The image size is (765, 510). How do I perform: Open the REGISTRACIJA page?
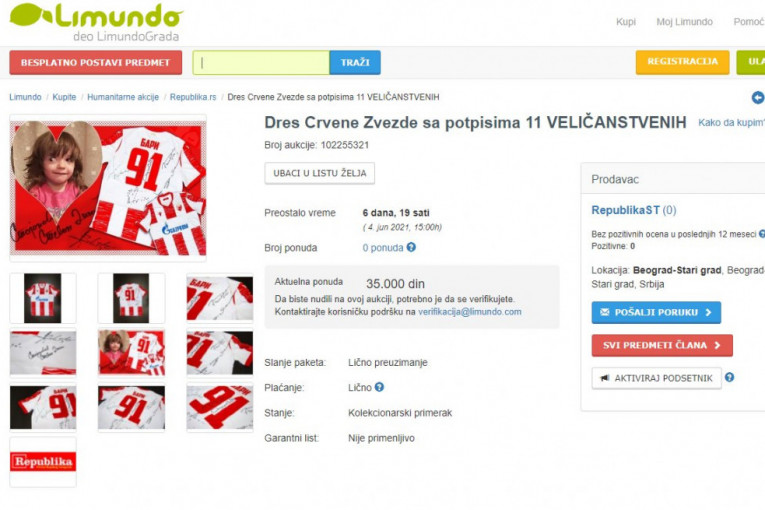coord(683,62)
